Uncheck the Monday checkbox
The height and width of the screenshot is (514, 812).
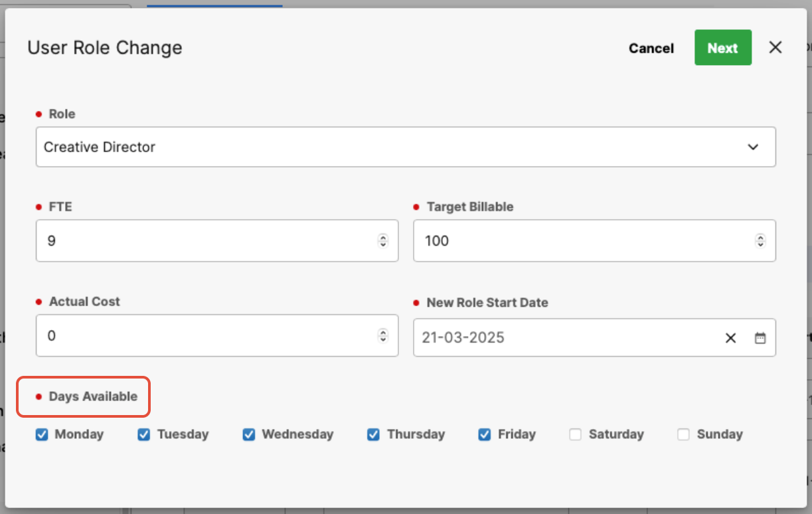pyautogui.click(x=42, y=434)
